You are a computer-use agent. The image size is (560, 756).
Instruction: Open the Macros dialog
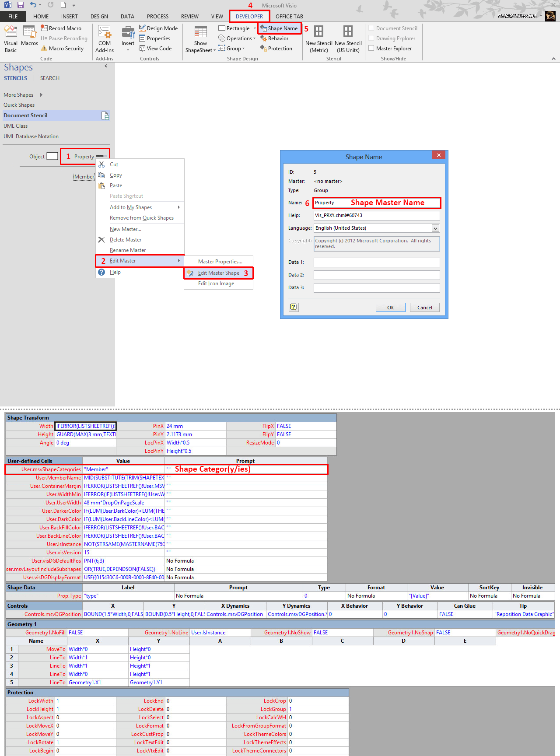pyautogui.click(x=29, y=36)
